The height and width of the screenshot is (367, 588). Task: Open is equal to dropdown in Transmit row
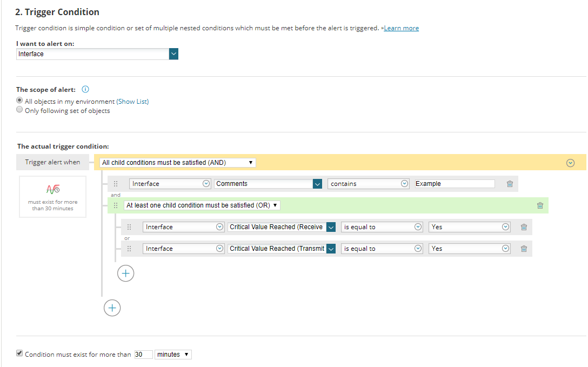point(382,249)
